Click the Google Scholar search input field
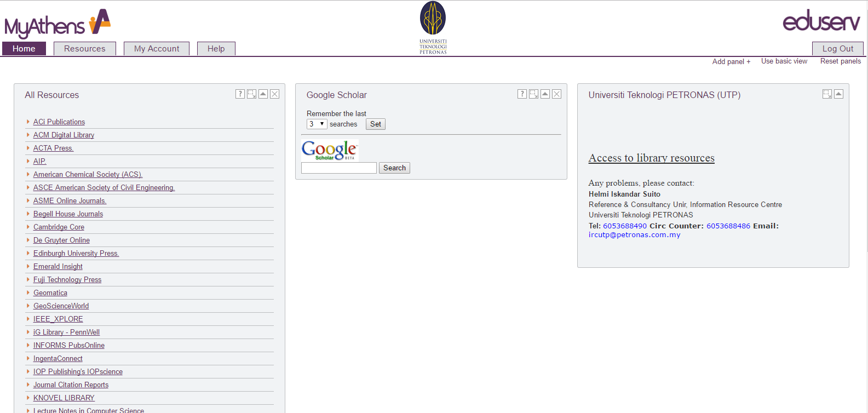 tap(339, 168)
